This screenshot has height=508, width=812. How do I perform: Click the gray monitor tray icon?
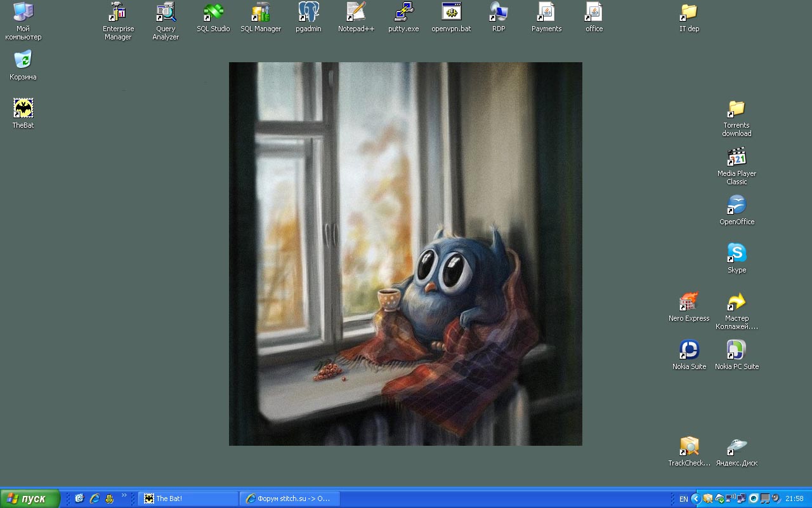pyautogui.click(x=765, y=498)
